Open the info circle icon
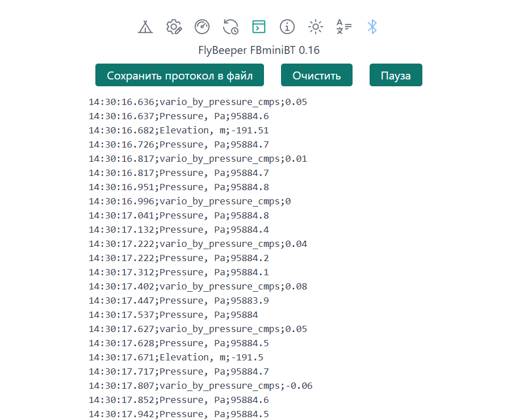This screenshot has height=420, width=524. pyautogui.click(x=287, y=27)
